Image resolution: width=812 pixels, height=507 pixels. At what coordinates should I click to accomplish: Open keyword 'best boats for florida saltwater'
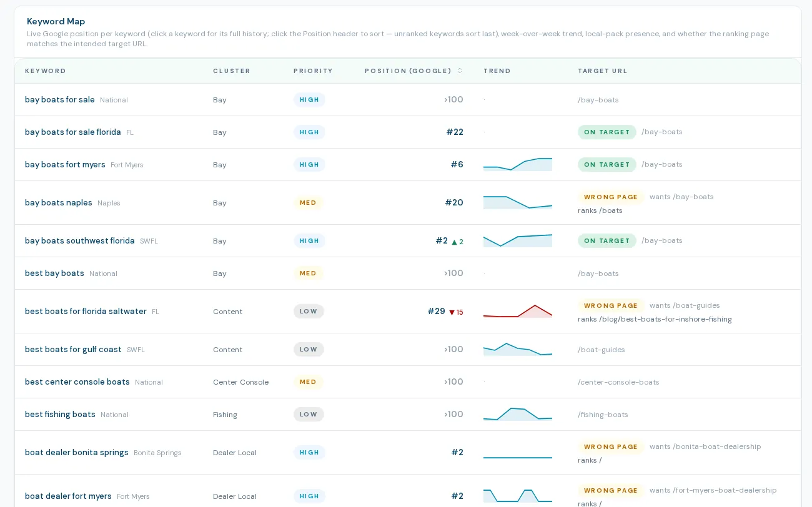point(86,312)
